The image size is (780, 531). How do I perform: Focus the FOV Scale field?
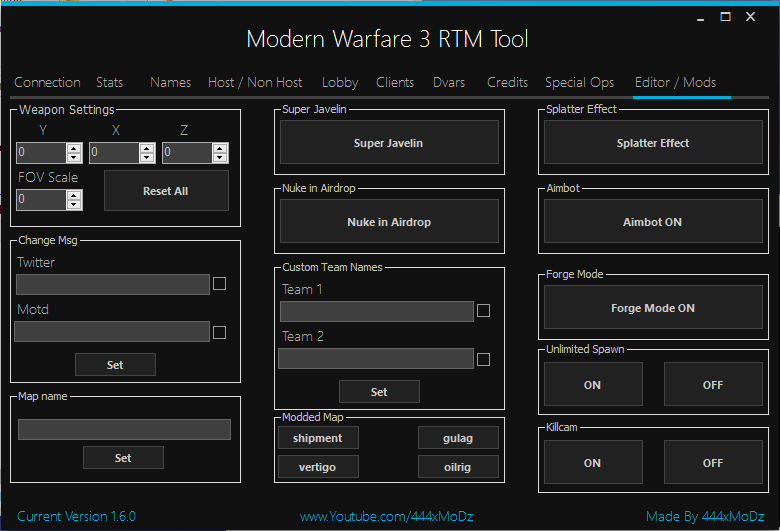41,200
